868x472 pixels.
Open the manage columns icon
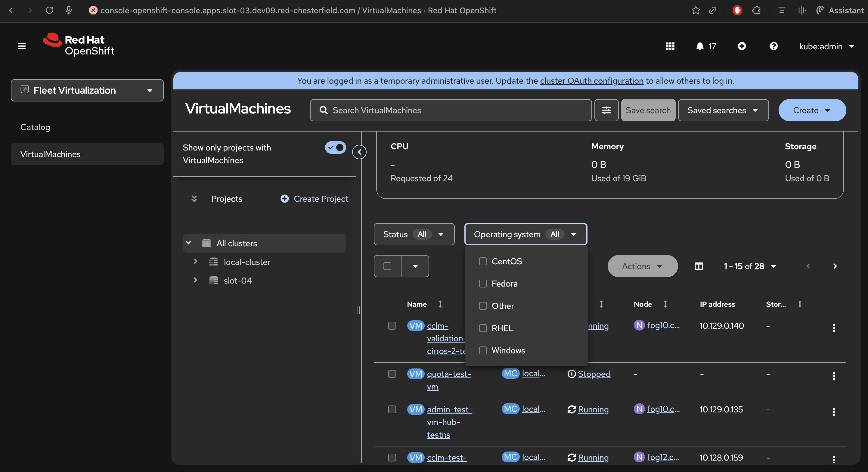click(x=699, y=266)
